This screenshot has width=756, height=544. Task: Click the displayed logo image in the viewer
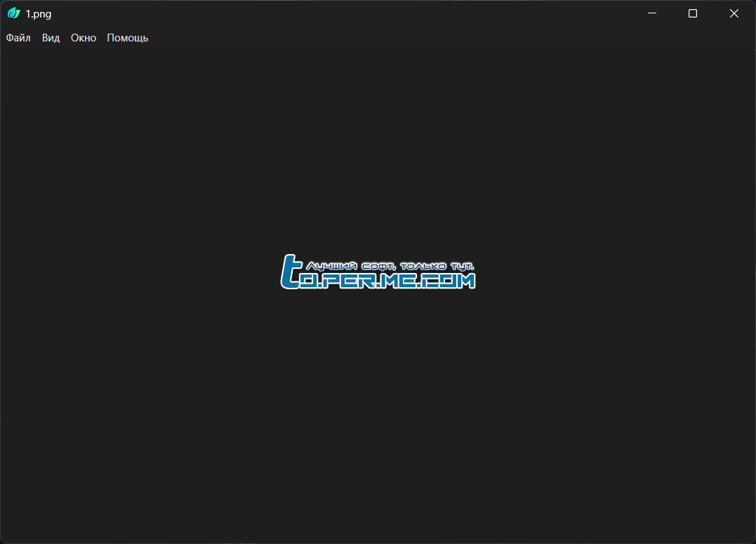(x=378, y=272)
